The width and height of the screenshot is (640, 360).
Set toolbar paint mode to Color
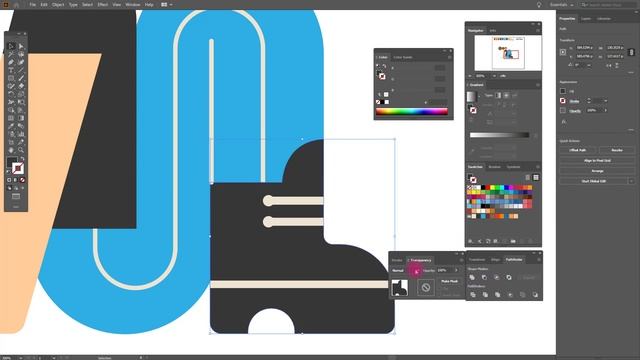9,180
